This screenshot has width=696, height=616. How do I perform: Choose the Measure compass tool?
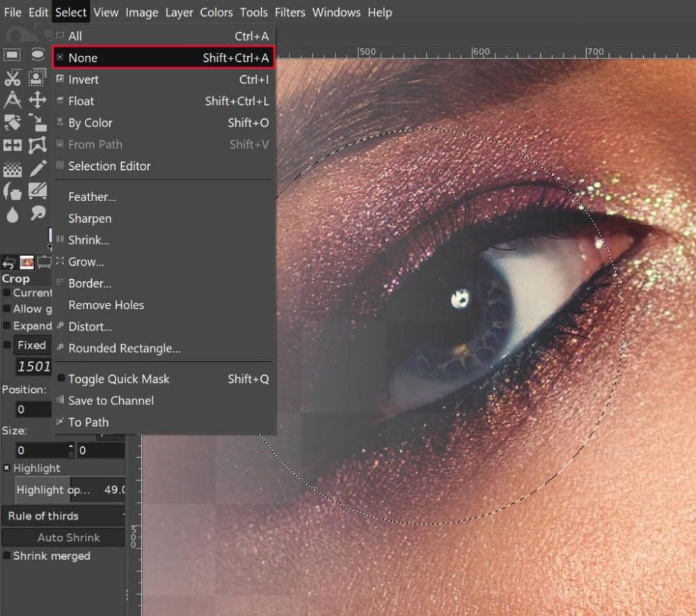click(13, 100)
